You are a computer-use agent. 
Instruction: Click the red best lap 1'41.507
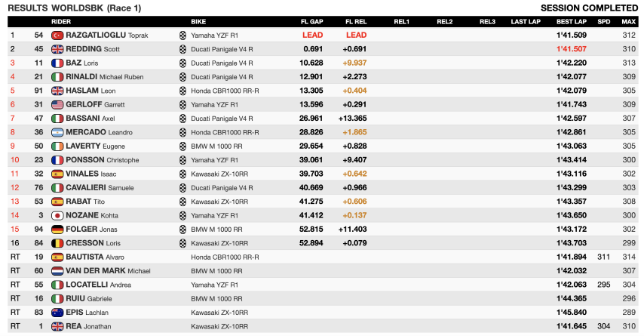[x=572, y=49]
